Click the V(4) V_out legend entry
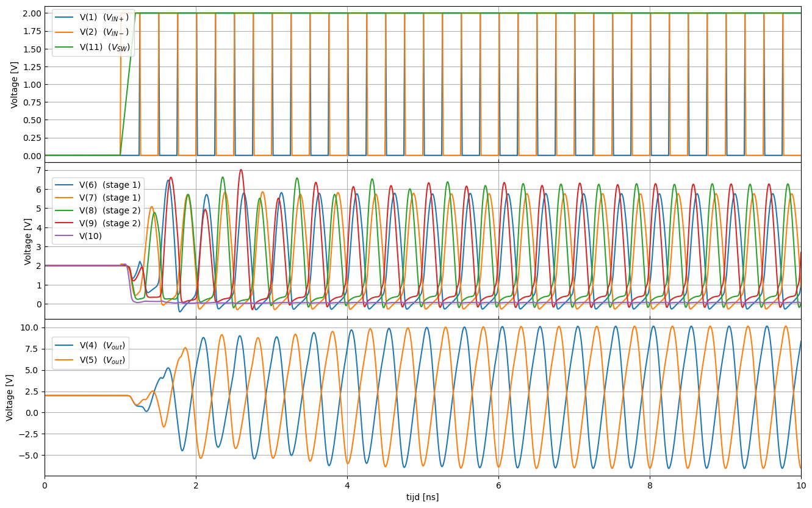Viewport: 812px width, 508px height. tap(102, 346)
